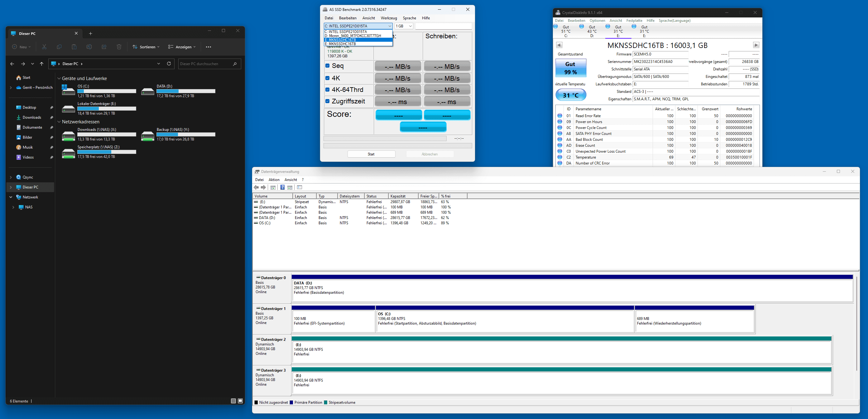
Task: Click the Share icon in Explorer toolbar
Action: point(104,47)
